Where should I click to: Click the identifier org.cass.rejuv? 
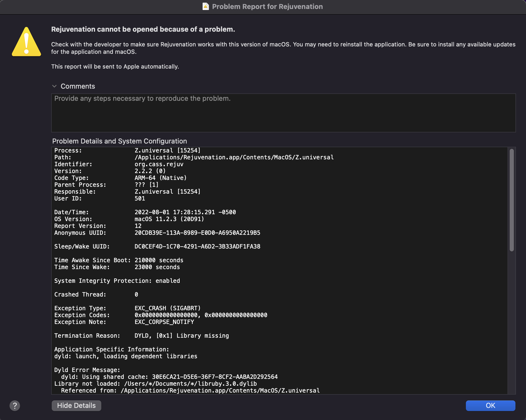(159, 164)
